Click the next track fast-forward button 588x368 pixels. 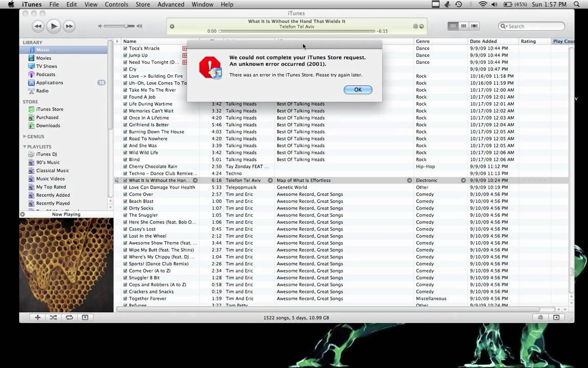[x=69, y=26]
